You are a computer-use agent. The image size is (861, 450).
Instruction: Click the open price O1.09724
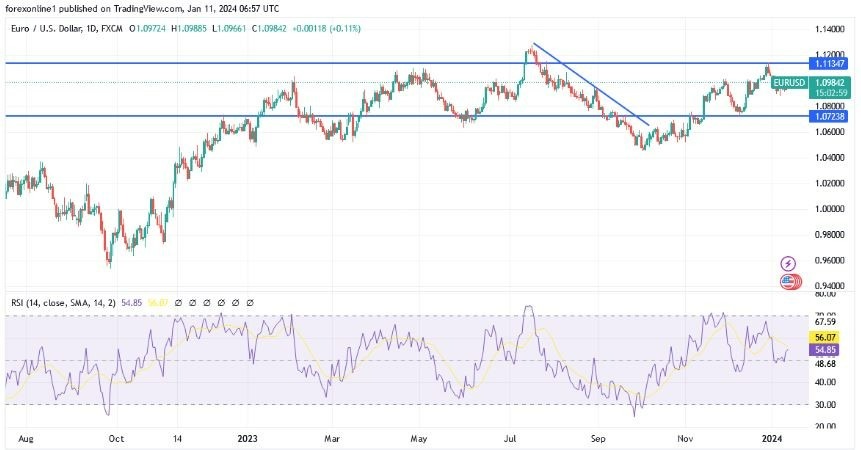(147, 29)
